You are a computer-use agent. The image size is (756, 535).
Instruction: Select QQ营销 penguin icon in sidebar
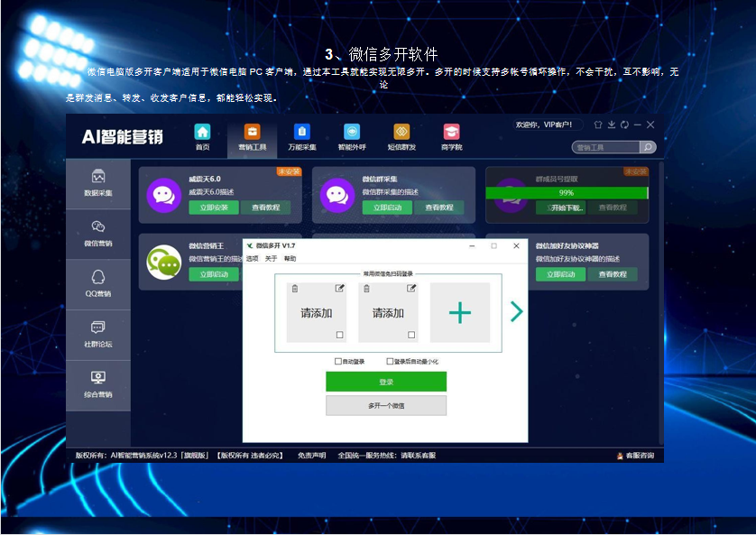[x=98, y=277]
